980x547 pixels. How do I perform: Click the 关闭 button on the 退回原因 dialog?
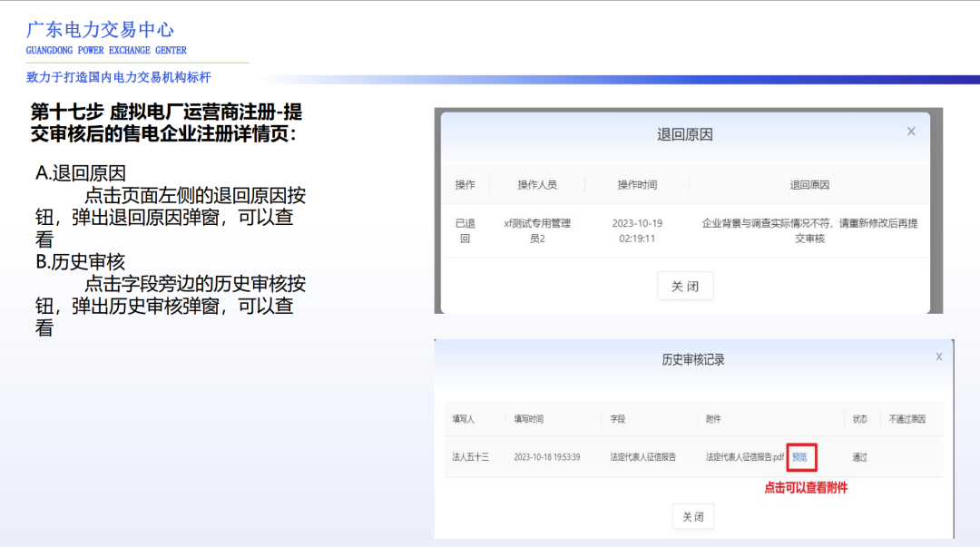(684, 285)
